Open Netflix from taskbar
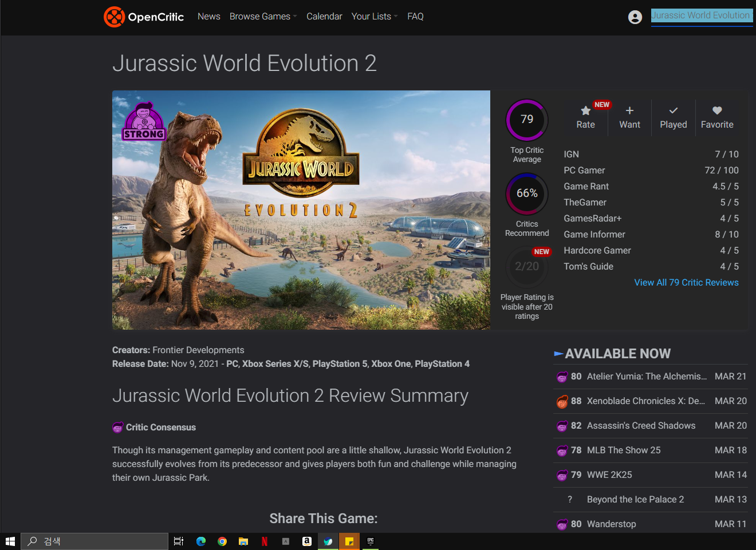Image resolution: width=756 pixels, height=550 pixels. (x=265, y=541)
